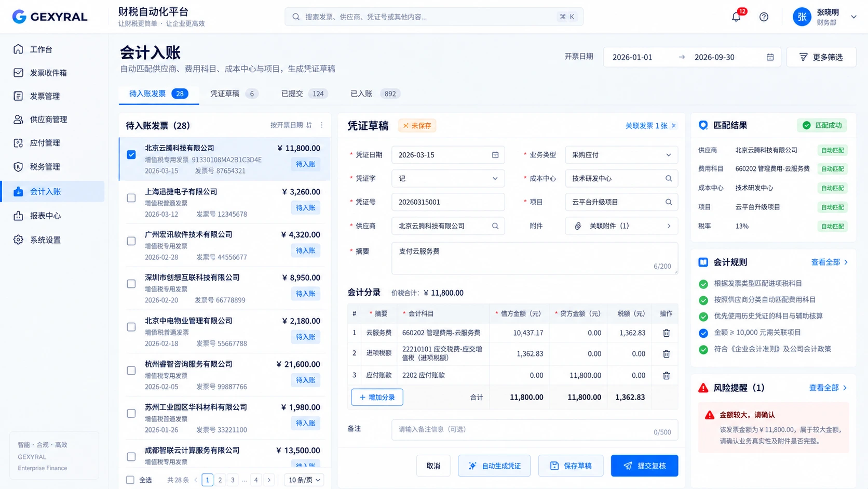Click the 备注 remarks input field

(535, 430)
